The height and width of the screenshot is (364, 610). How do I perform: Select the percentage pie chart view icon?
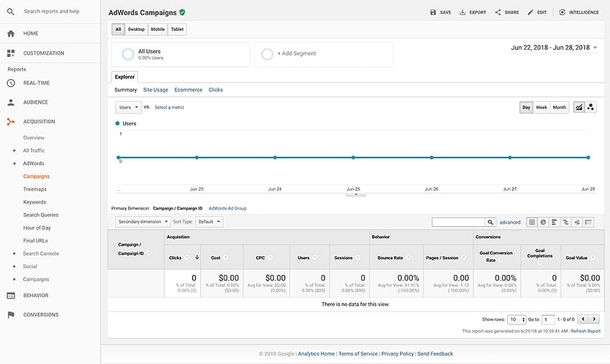click(543, 222)
